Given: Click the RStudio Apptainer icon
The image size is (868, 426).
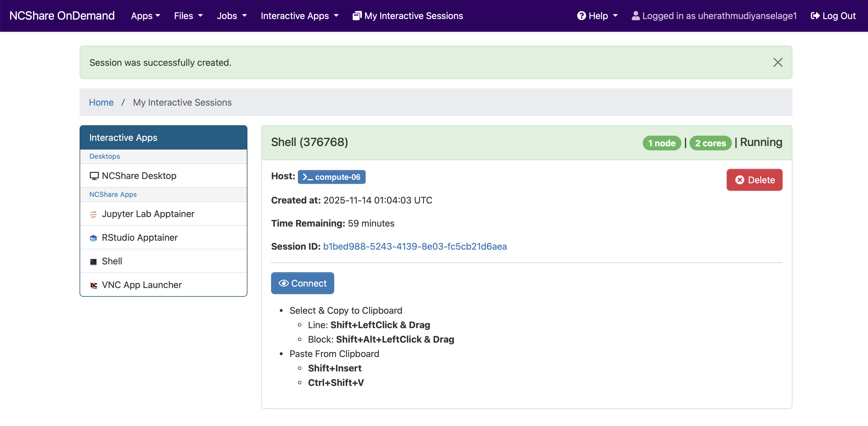Looking at the screenshot, I should pyautogui.click(x=93, y=238).
